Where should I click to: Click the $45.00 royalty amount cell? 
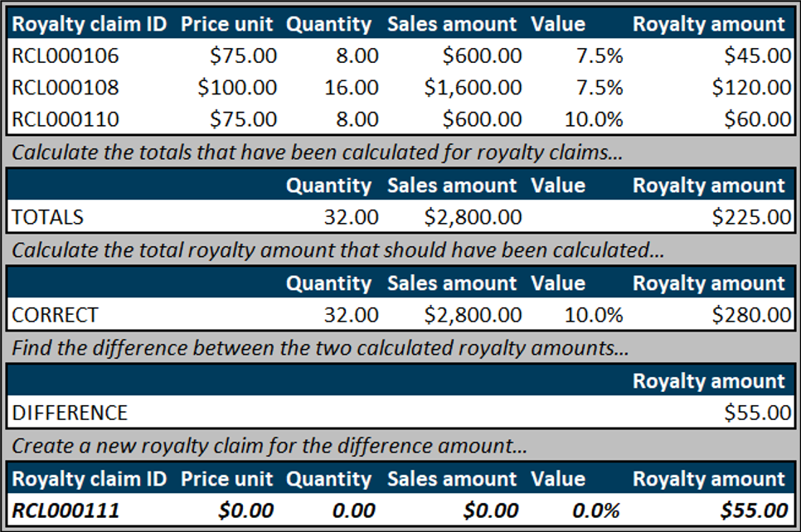[x=757, y=56]
